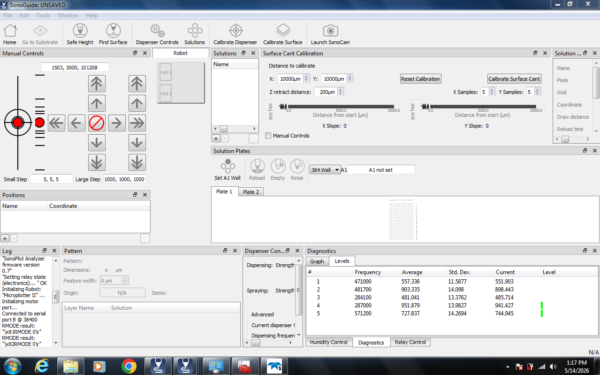The image size is (600, 375).
Task: Click the Z-axis vertical slider handle
Action: coord(39,122)
